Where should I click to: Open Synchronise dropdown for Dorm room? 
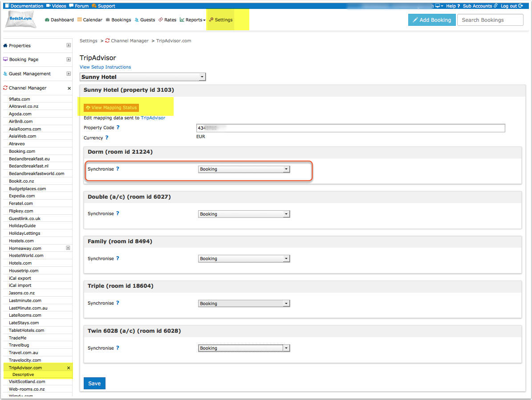tap(244, 169)
